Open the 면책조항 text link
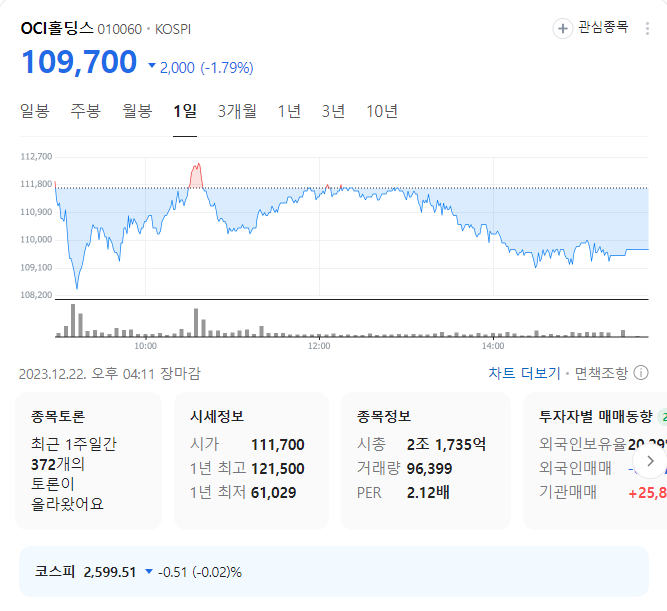The width and height of the screenshot is (667, 611). coord(601,373)
